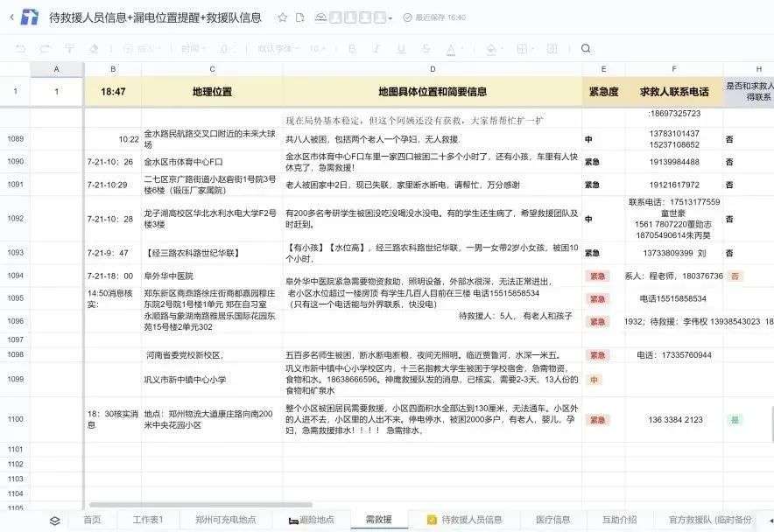Open the cell borders tool
The width and height of the screenshot is (774, 532).
point(521,48)
